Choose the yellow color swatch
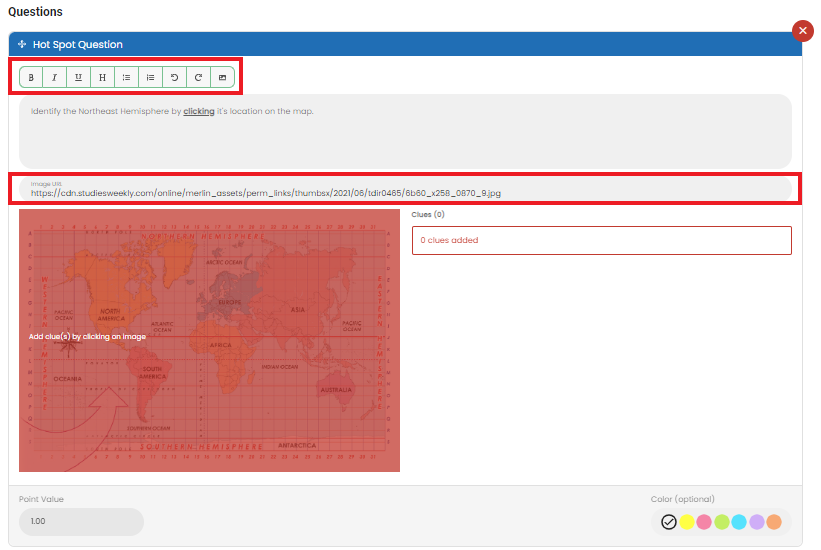 [687, 522]
